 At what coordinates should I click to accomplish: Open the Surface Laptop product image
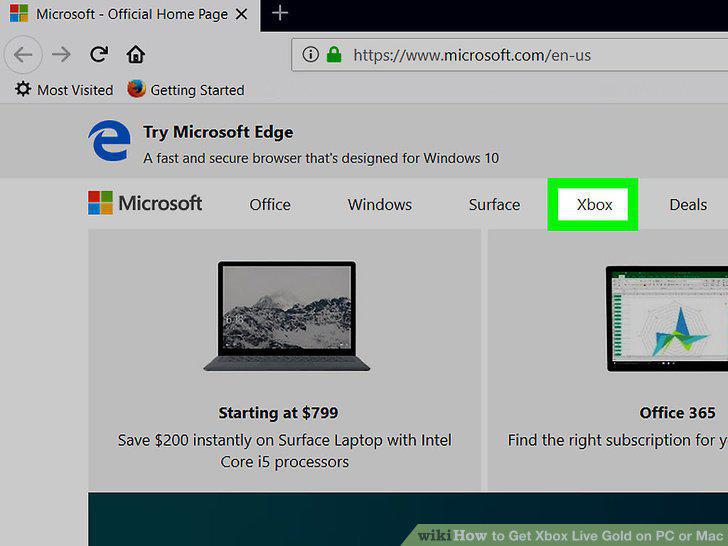tap(286, 316)
